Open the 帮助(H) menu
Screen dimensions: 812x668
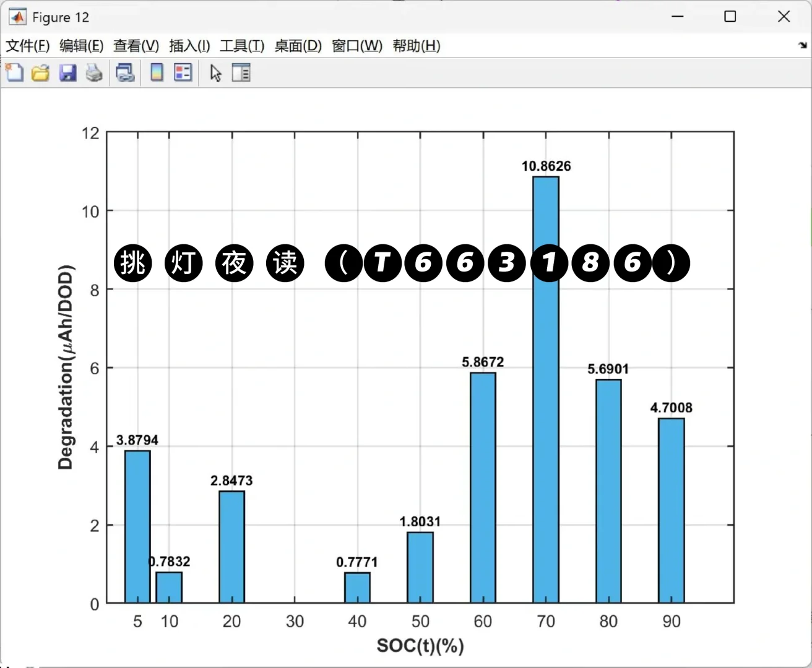(x=417, y=46)
